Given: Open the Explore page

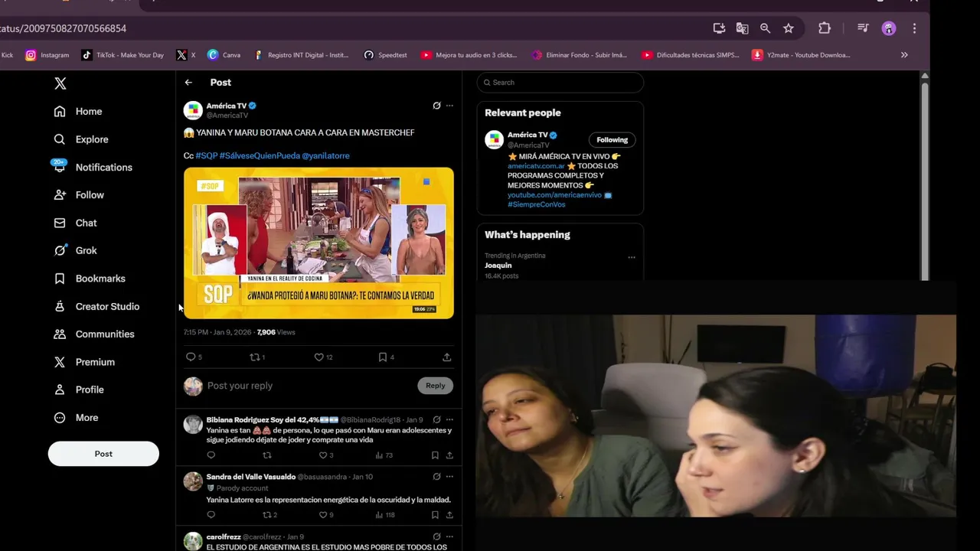Looking at the screenshot, I should click(x=81, y=139).
